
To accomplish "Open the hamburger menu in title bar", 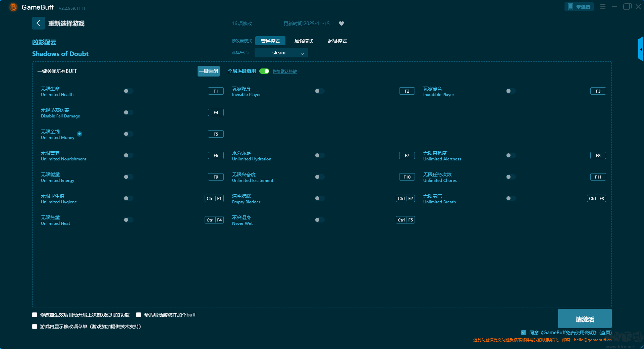I will [x=603, y=7].
